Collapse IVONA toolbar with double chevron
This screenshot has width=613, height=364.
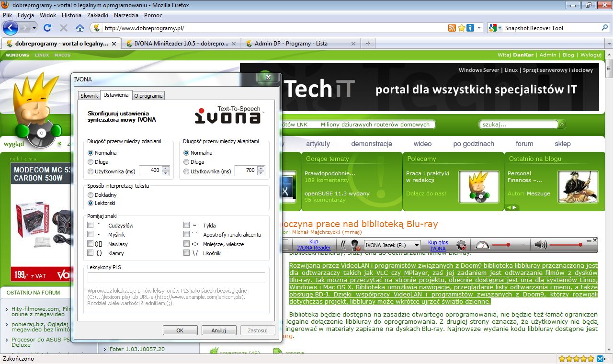pos(343,245)
